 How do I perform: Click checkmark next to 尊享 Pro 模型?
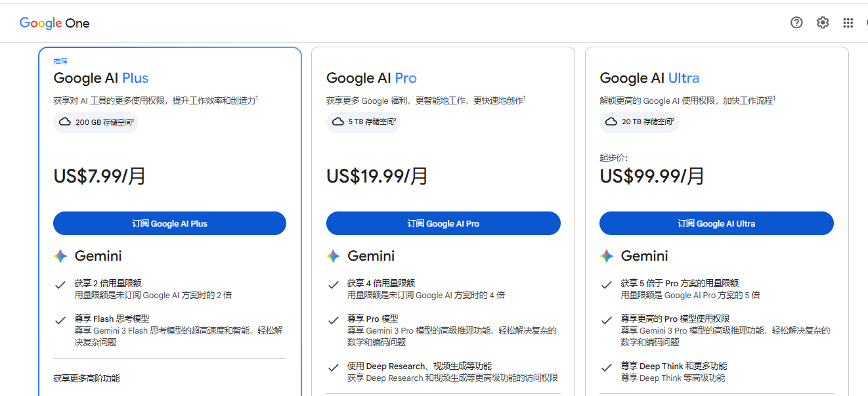334,320
